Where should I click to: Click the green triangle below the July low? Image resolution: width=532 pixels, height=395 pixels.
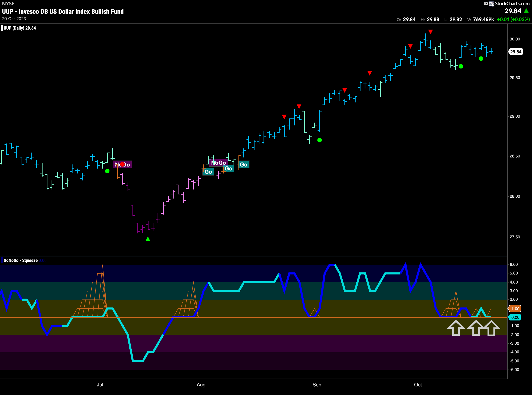148,239
